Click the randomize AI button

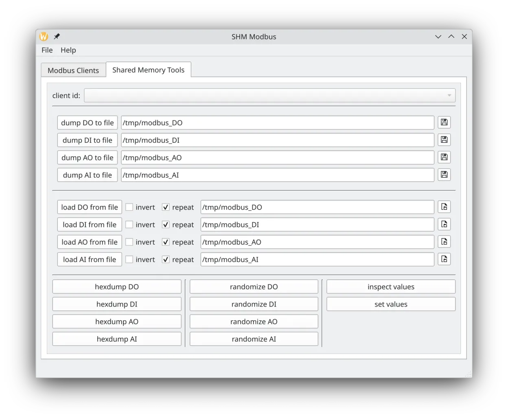tap(254, 339)
